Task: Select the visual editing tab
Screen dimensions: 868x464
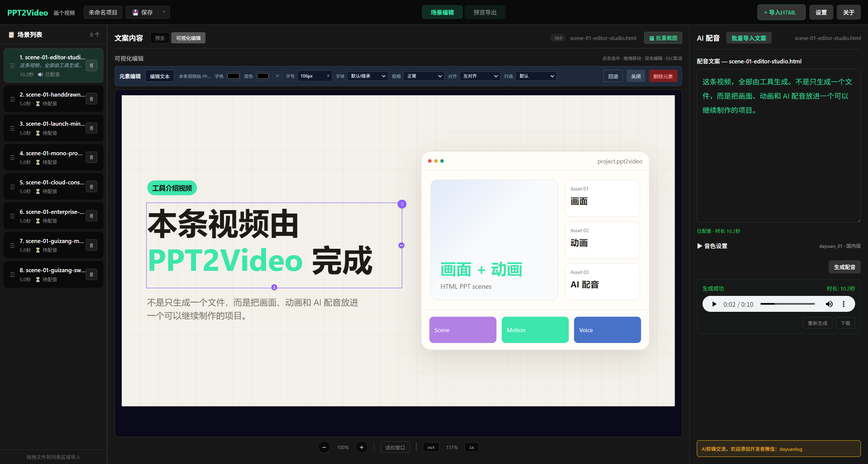Action: (188, 38)
